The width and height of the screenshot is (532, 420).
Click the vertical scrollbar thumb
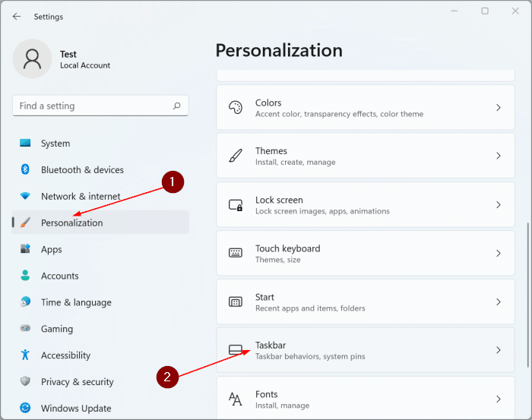[527, 294]
